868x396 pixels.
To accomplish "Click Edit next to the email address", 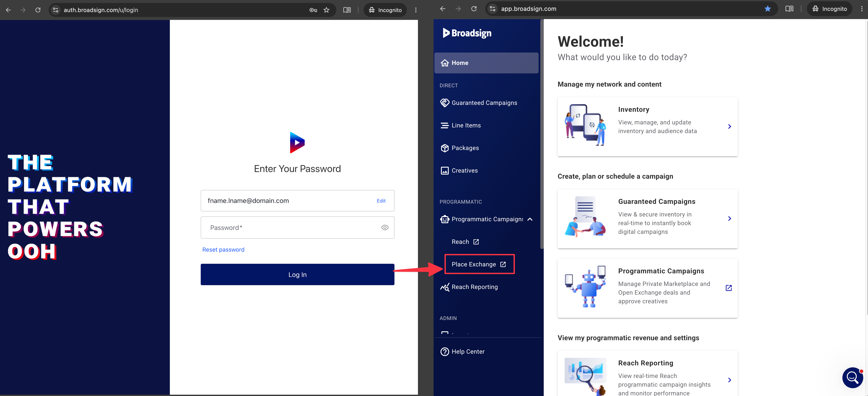I will [x=381, y=201].
